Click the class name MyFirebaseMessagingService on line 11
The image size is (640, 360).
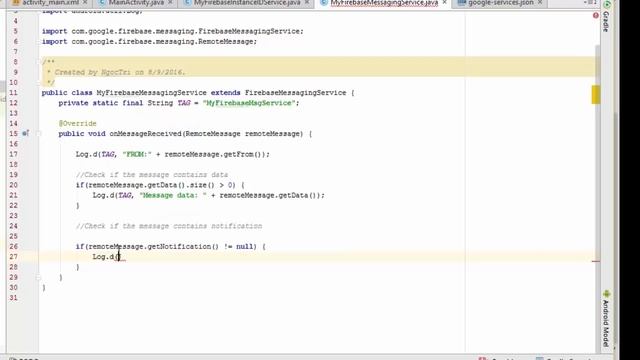pyautogui.click(x=151, y=93)
